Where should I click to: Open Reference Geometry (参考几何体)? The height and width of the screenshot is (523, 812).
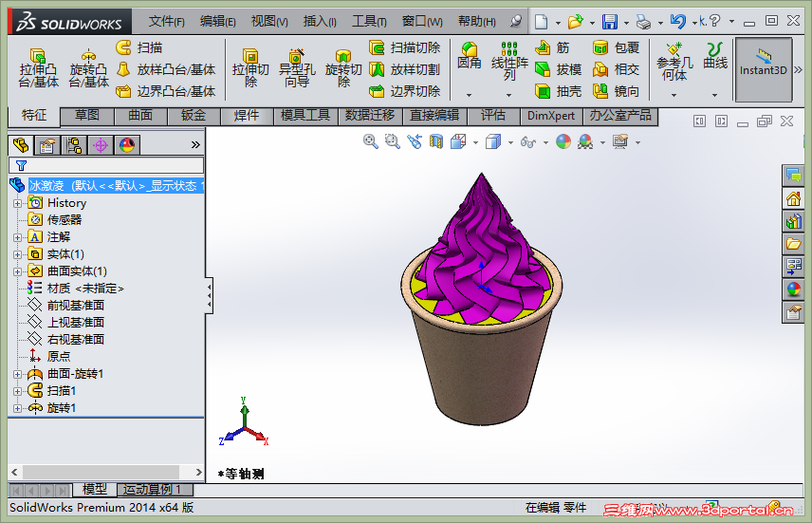click(674, 63)
